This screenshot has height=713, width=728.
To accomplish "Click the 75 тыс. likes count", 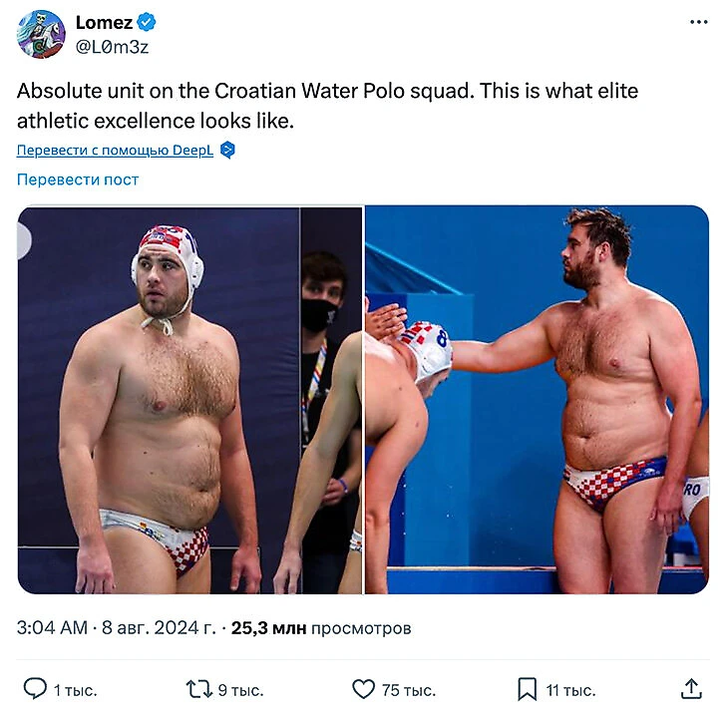I will pyautogui.click(x=409, y=690).
